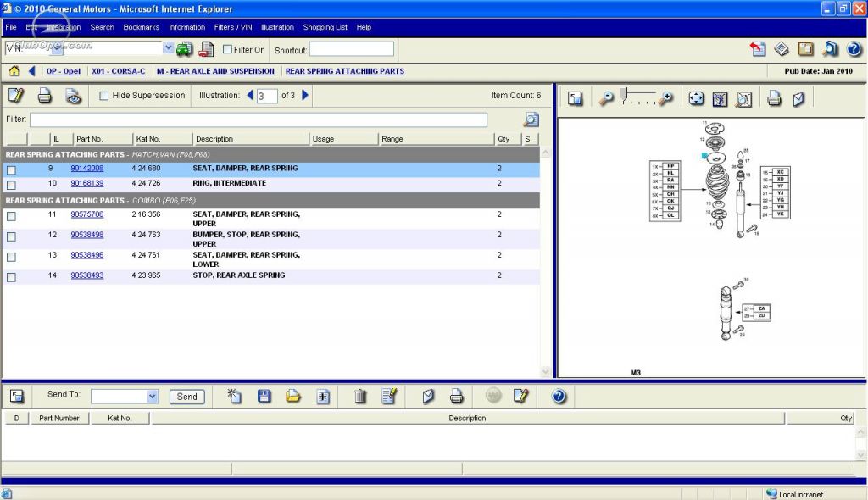Screen dimensions: 868x500
Task: Email the illustration with envelope icon
Action: pyautogui.click(x=798, y=99)
